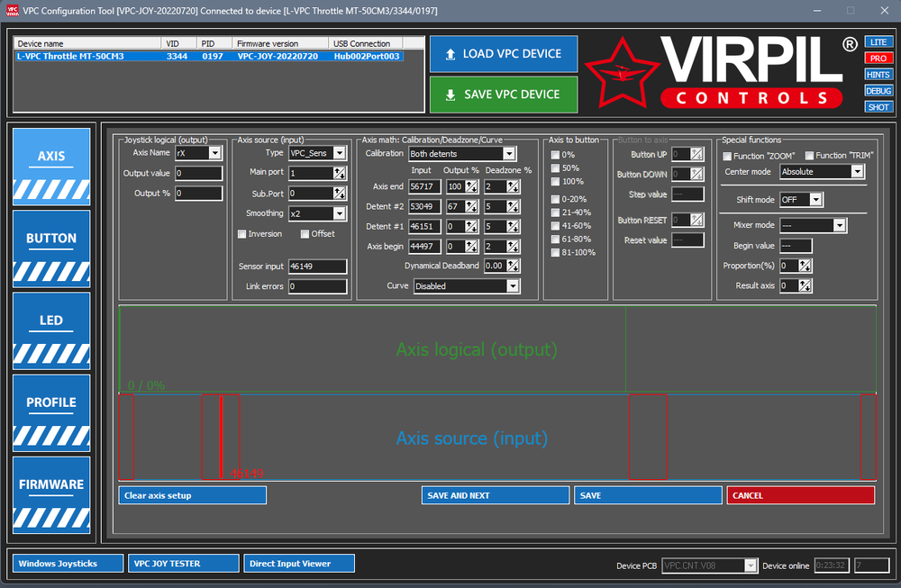This screenshot has width=901, height=588.
Task: Open the FIRMWARE section
Action: [x=51, y=495]
